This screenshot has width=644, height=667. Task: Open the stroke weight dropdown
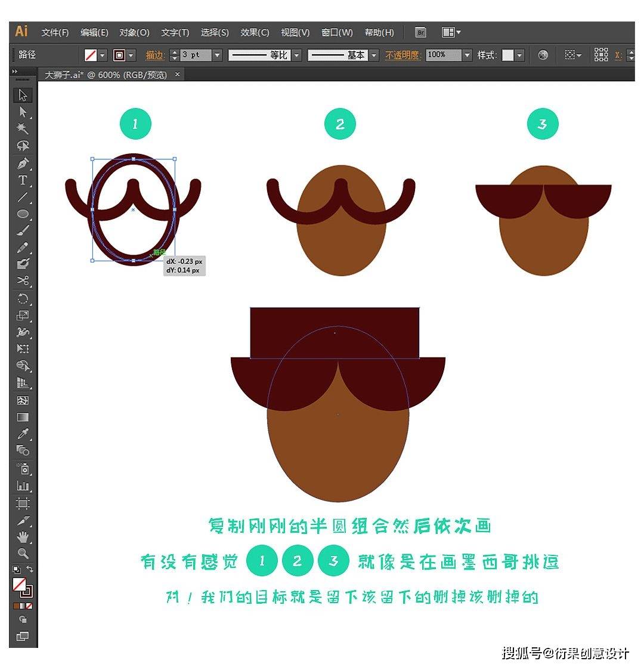click(218, 54)
